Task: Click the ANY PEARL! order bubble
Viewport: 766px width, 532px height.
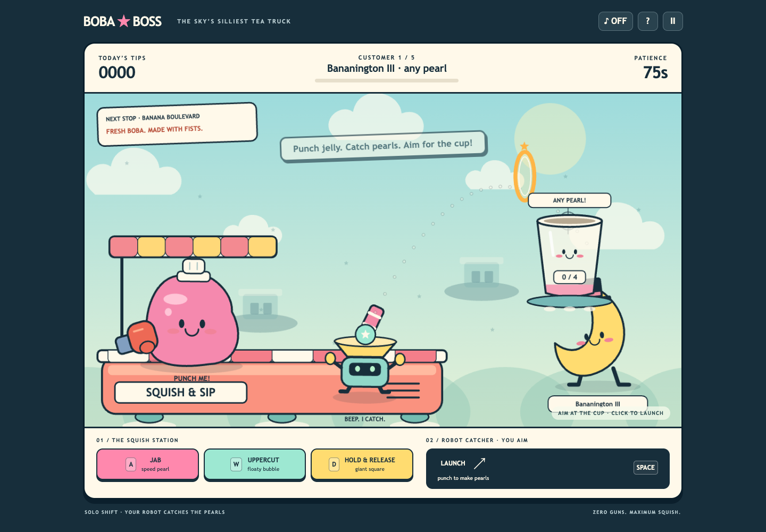Action: pyautogui.click(x=569, y=201)
